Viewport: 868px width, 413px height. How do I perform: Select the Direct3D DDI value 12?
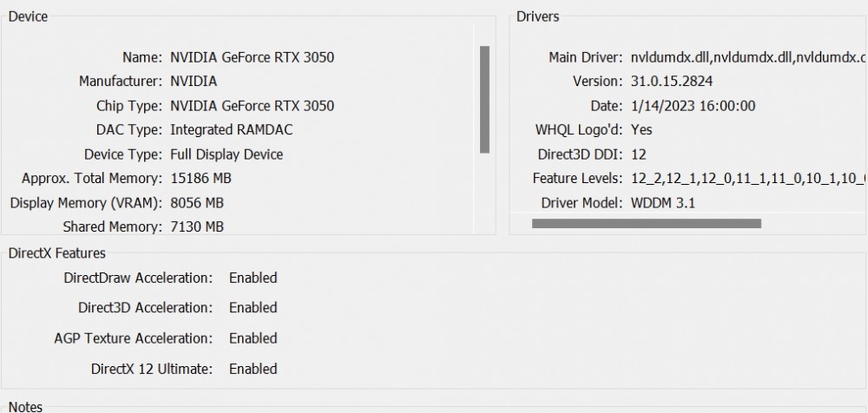(x=638, y=154)
